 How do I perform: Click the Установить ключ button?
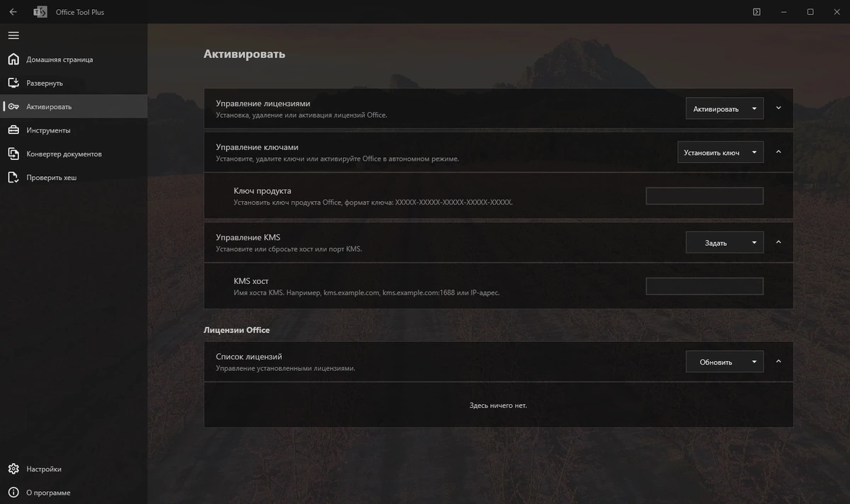711,152
